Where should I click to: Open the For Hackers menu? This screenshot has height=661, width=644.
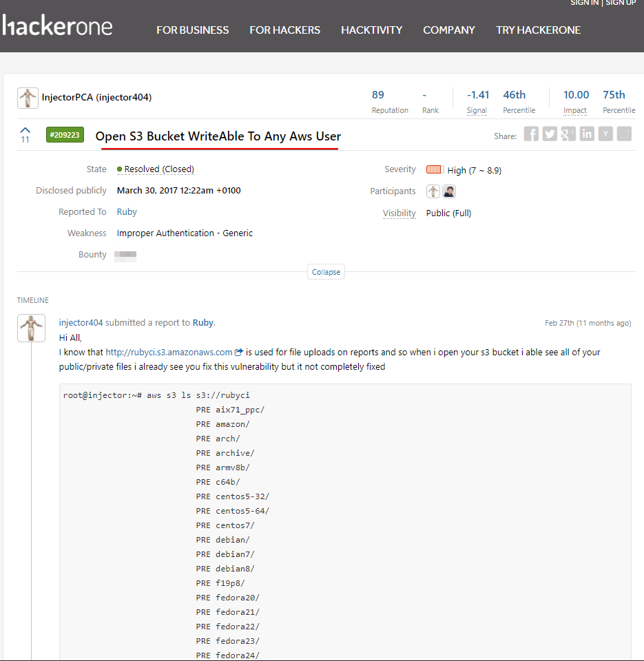coord(284,30)
